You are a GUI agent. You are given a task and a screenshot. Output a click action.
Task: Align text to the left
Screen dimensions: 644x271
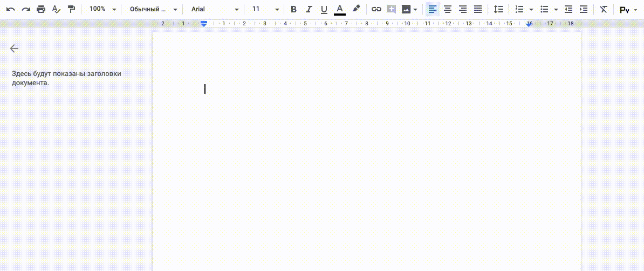pyautogui.click(x=433, y=9)
